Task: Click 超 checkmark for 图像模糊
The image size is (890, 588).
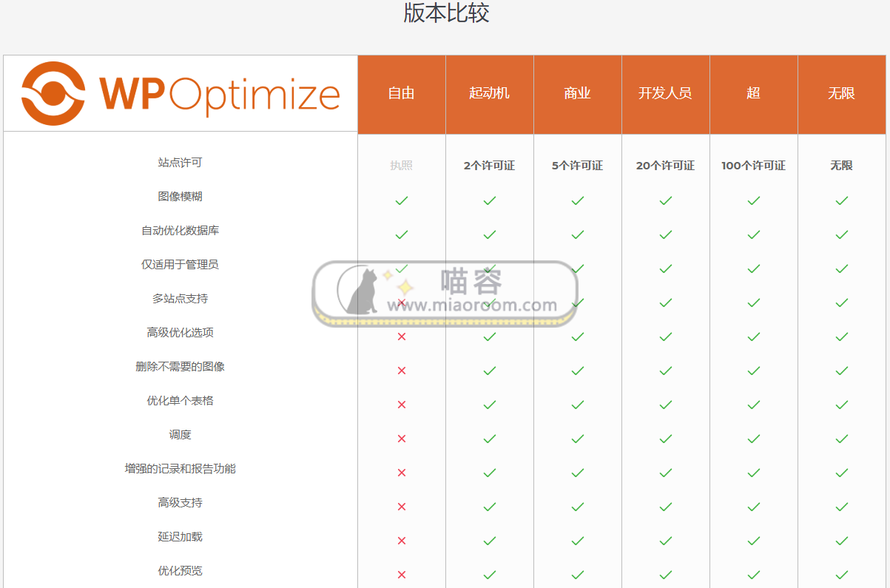Action: tap(754, 200)
